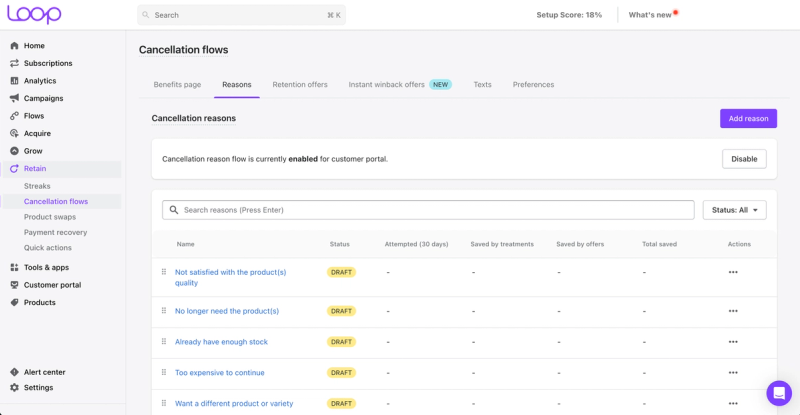
Task: Click the Customer portal icon
Action: pyautogui.click(x=14, y=285)
